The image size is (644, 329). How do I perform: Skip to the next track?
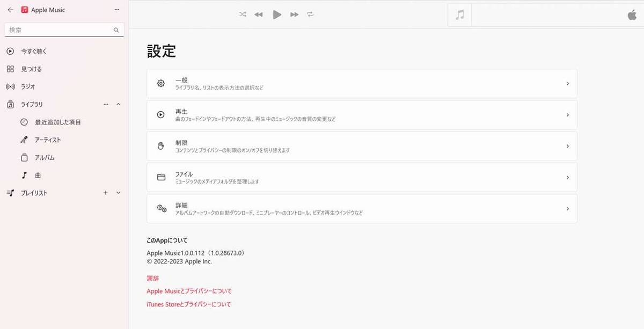point(294,14)
